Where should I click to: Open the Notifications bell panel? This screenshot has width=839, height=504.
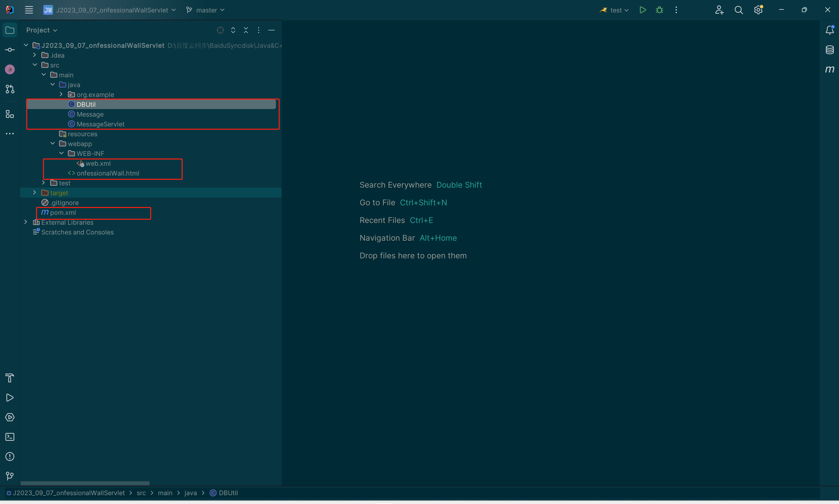tap(829, 30)
